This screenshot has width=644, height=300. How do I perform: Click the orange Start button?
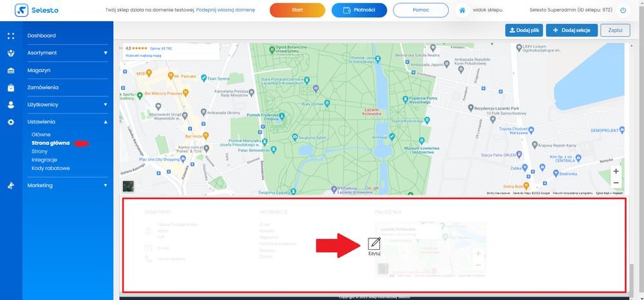[x=298, y=10]
